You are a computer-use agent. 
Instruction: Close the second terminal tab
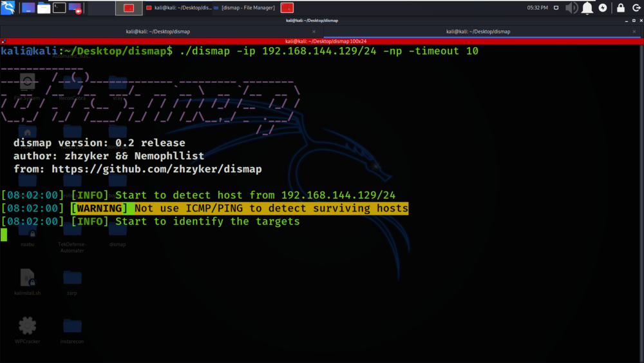[634, 32]
